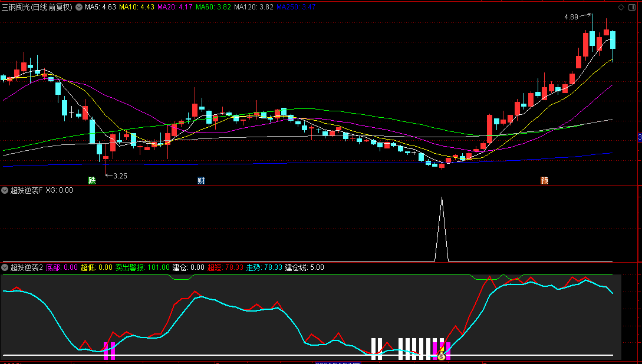Open dropdown next to 三钢闽光 chart title
Screen dimensions: 642x364
pos(79,7)
